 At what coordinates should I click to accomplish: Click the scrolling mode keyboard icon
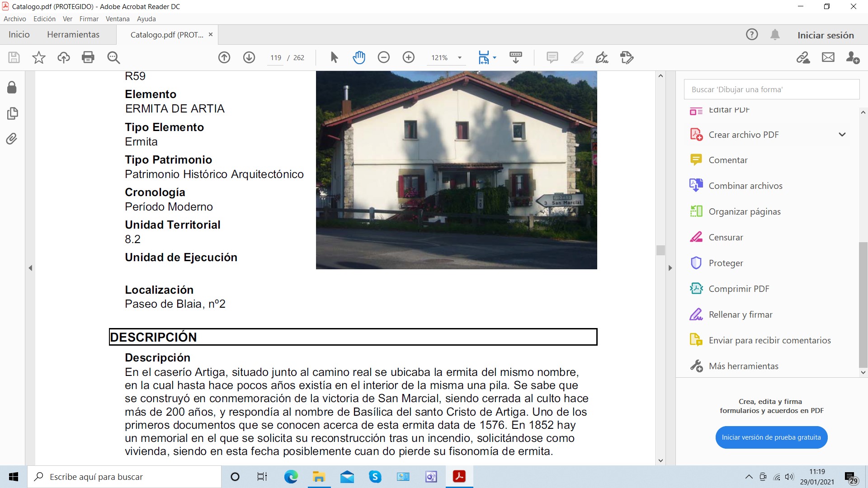tap(516, 57)
